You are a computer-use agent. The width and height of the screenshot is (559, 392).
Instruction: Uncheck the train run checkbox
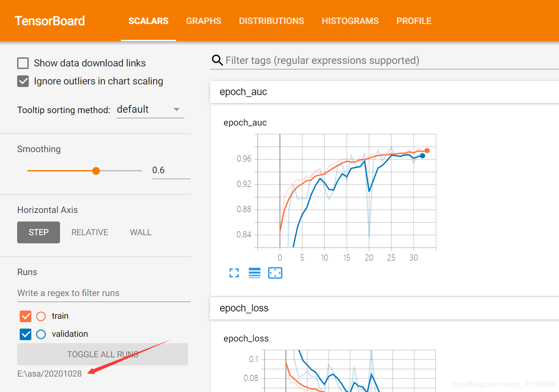tap(26, 317)
